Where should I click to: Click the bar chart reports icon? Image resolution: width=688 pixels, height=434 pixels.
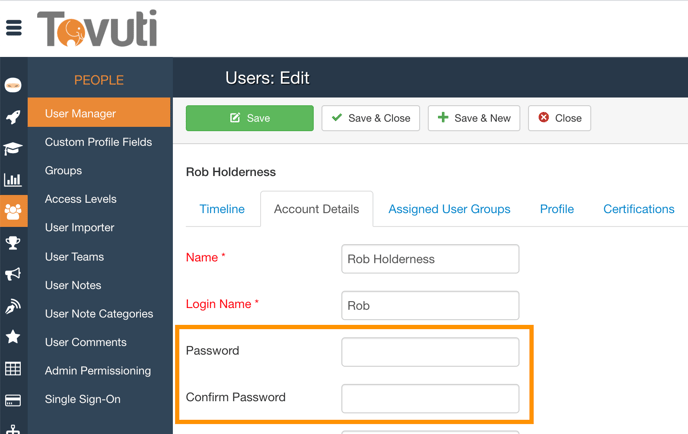click(x=13, y=180)
